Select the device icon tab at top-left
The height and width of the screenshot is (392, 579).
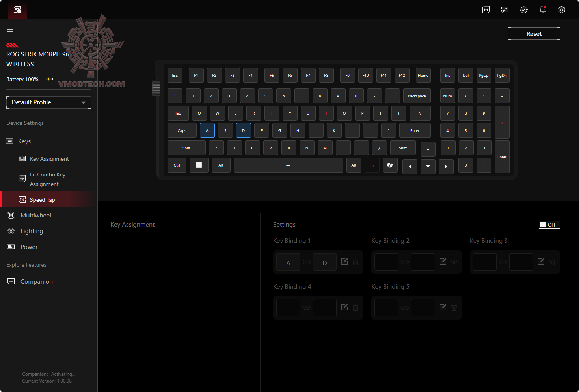click(17, 10)
